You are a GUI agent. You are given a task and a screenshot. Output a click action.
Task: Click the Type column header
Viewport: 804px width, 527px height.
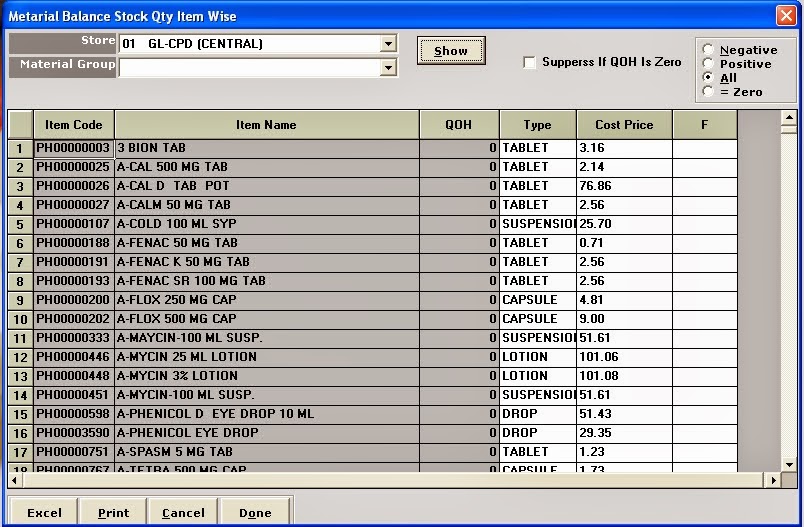(538, 125)
